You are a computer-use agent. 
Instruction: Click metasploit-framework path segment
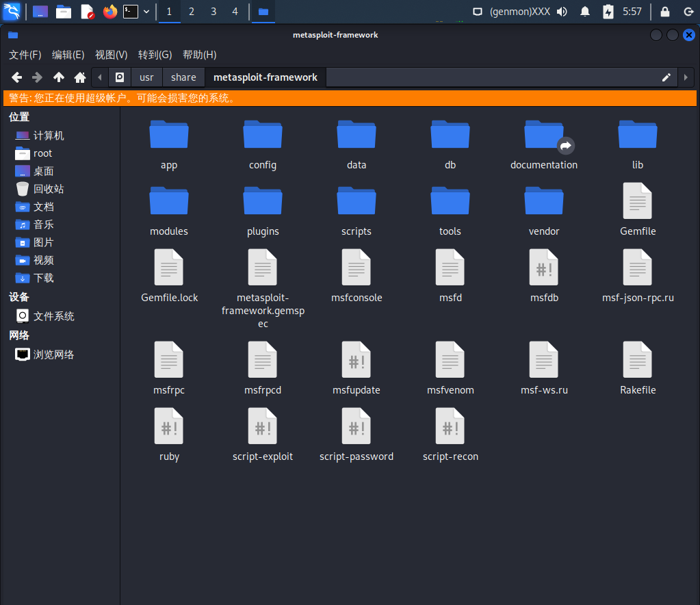(265, 77)
